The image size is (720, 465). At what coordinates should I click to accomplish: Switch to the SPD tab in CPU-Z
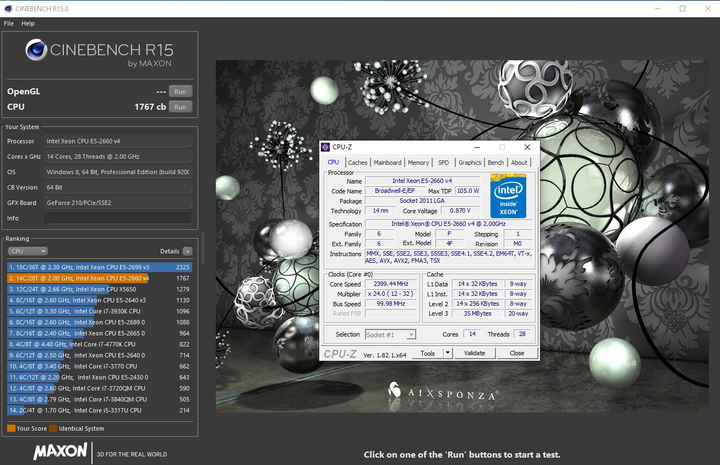(x=444, y=162)
